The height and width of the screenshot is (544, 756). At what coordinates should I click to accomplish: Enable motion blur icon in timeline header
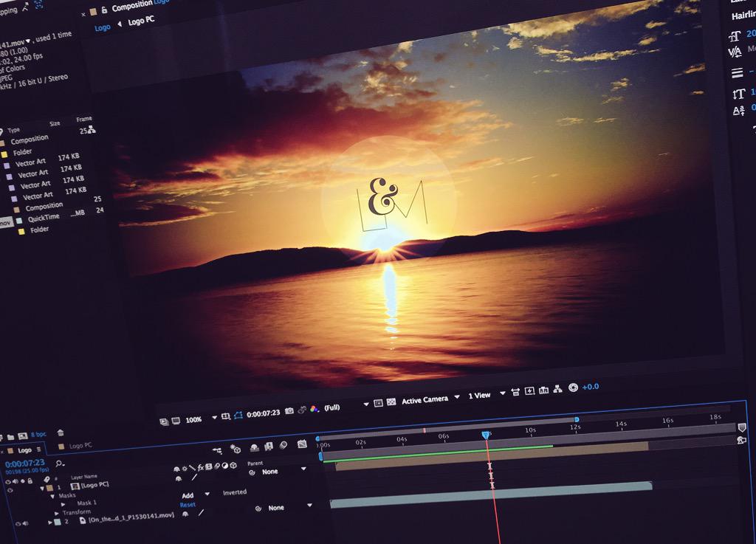pyautogui.click(x=283, y=445)
